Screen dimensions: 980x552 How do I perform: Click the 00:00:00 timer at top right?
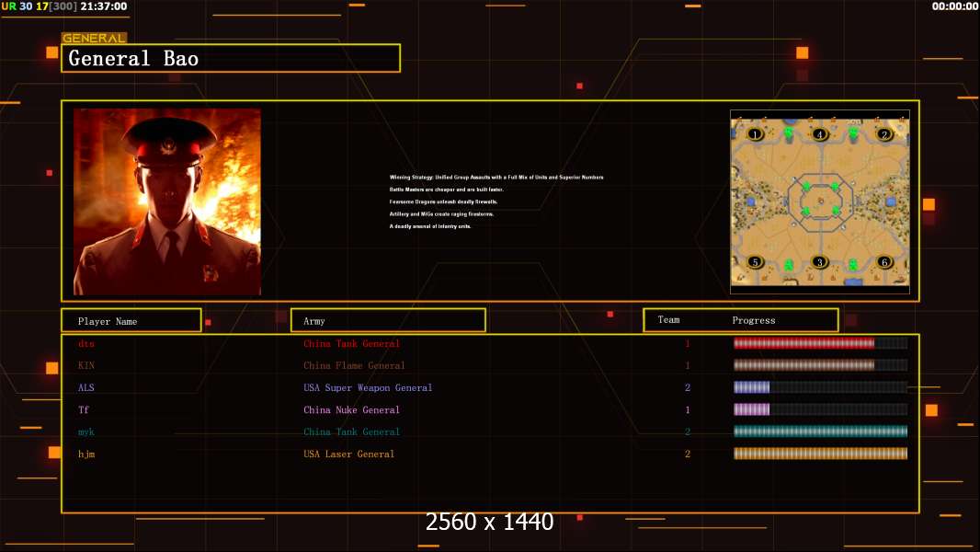tap(955, 6)
